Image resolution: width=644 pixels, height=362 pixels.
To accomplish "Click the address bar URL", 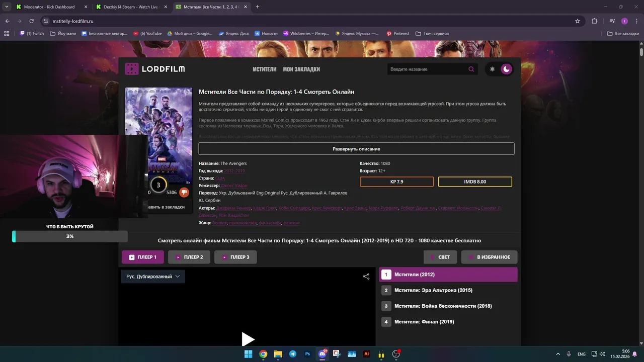I will 73,21.
